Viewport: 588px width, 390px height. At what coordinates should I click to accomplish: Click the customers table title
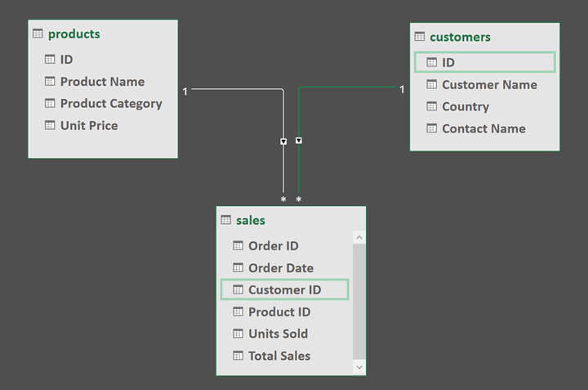pyautogui.click(x=460, y=37)
